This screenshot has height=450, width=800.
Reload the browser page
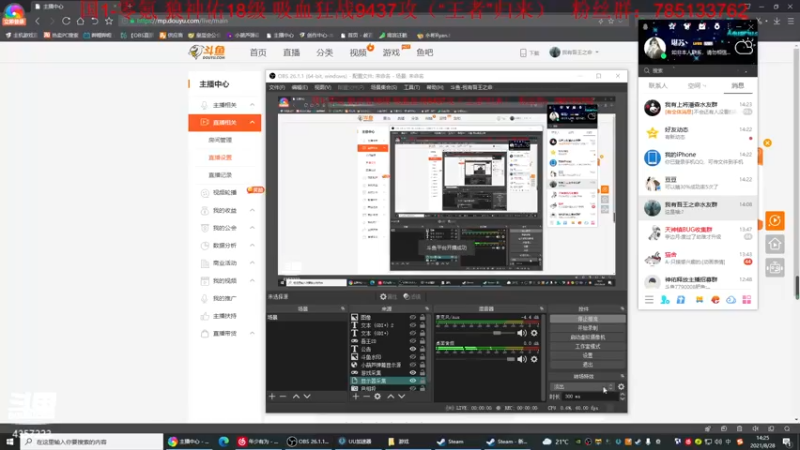tap(66, 21)
